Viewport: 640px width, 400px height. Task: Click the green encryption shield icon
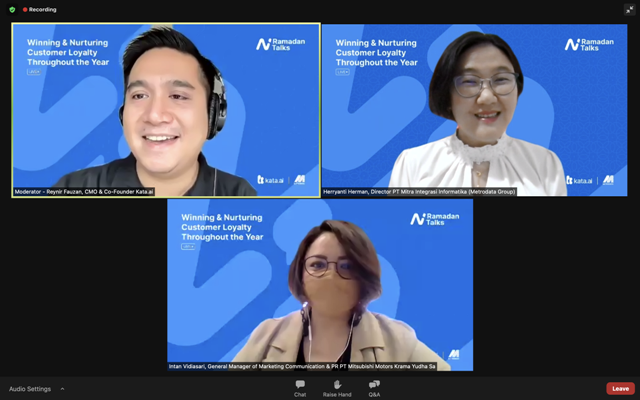[12, 9]
